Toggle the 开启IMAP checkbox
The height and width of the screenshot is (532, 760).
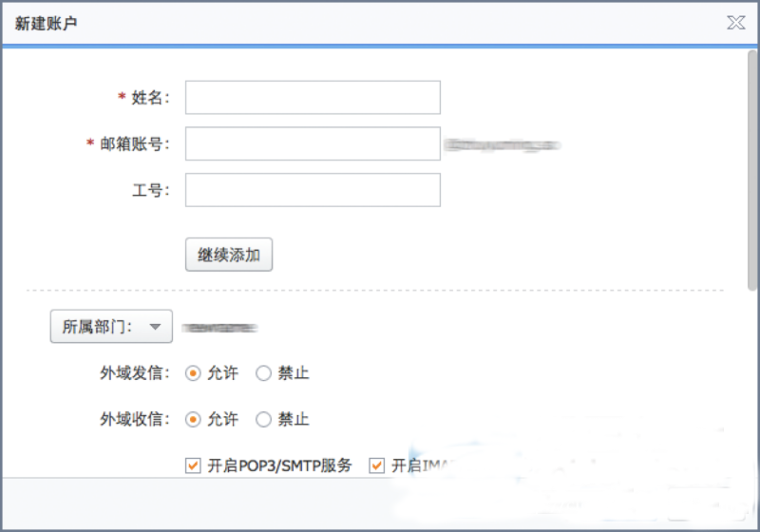[377, 465]
